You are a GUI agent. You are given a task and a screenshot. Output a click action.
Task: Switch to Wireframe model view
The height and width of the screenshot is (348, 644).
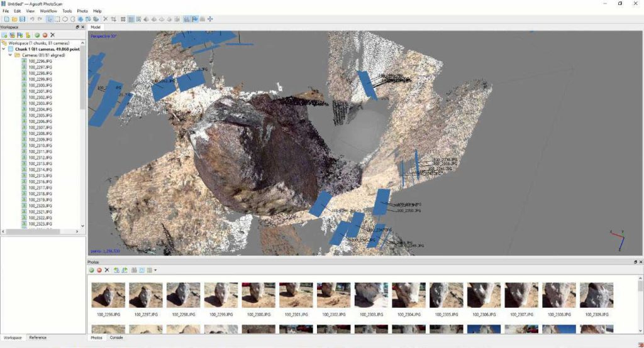coord(162,19)
